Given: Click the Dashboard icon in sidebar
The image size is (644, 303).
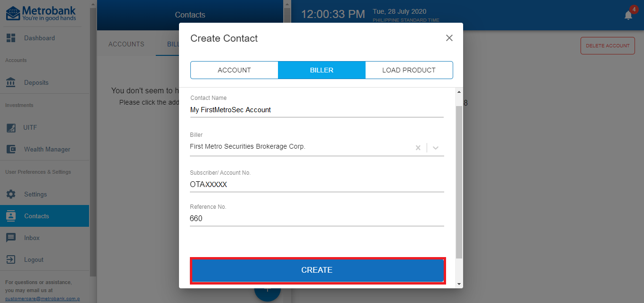Looking at the screenshot, I should point(11,38).
